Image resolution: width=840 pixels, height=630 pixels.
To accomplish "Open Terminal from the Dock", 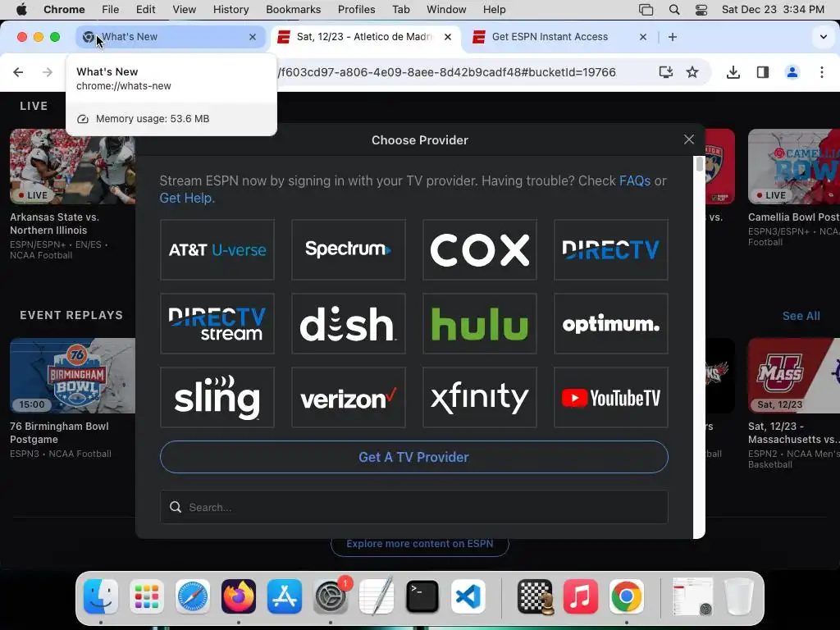I will pyautogui.click(x=422, y=596).
